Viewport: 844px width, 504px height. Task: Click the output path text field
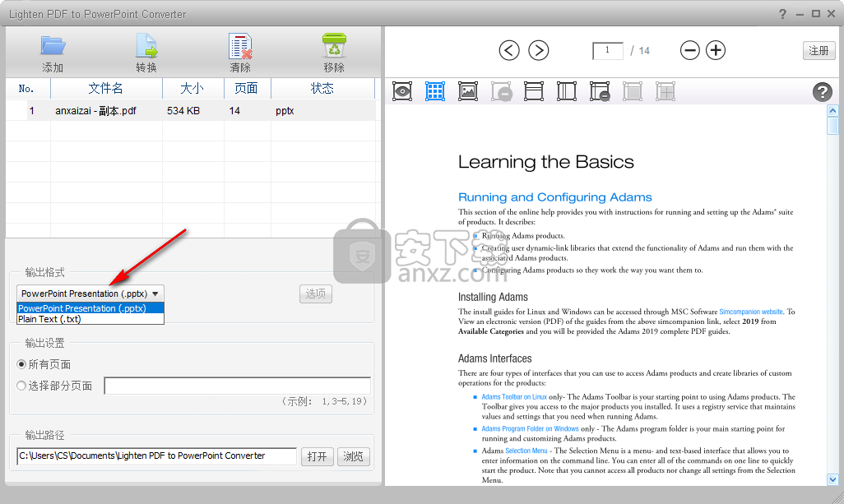pos(156,456)
